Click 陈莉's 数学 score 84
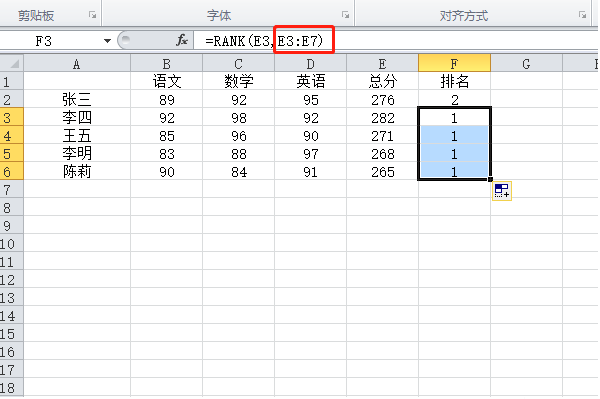 238,171
